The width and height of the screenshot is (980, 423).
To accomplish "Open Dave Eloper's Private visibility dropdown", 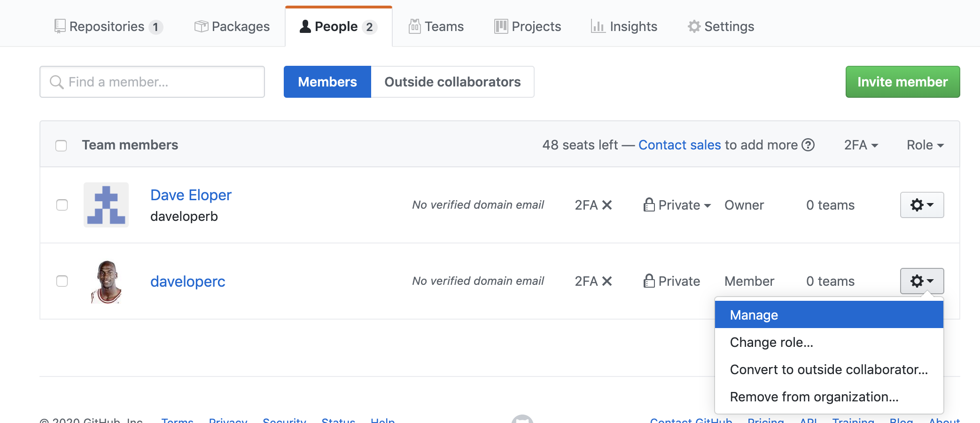I will 677,205.
